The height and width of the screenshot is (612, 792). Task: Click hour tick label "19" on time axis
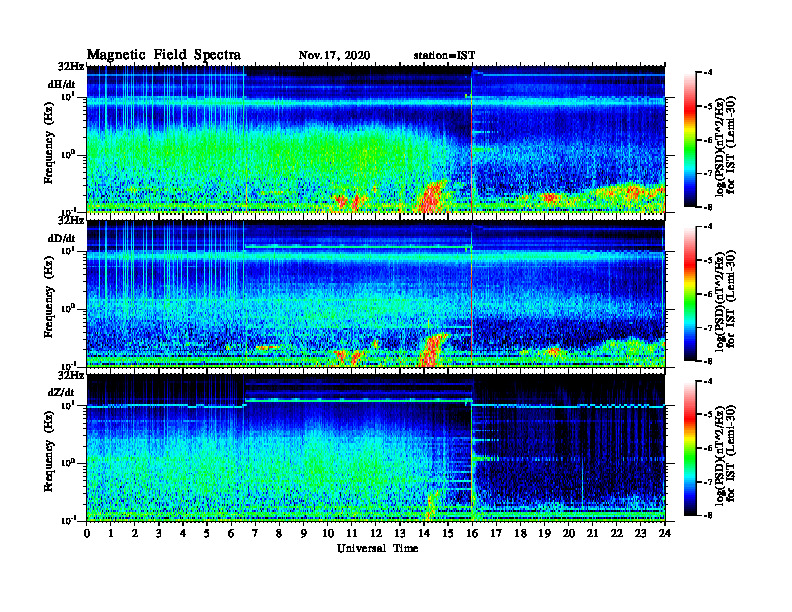tap(544, 533)
